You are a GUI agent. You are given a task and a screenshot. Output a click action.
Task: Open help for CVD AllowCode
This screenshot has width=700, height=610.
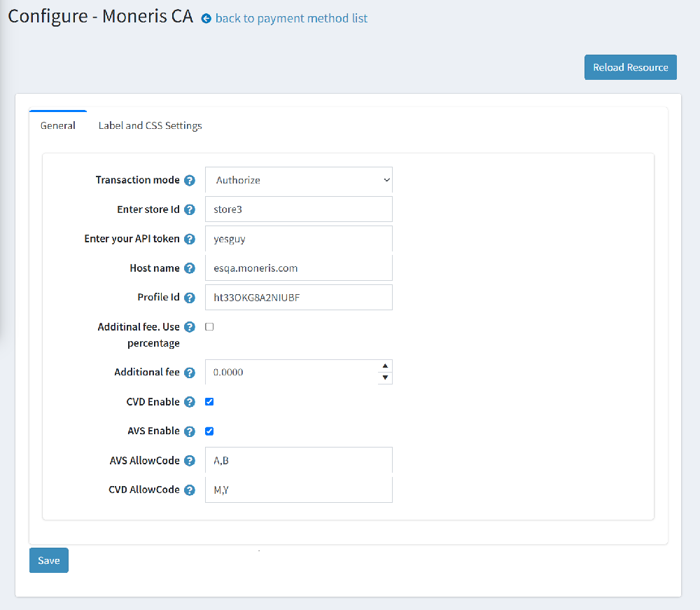click(190, 490)
